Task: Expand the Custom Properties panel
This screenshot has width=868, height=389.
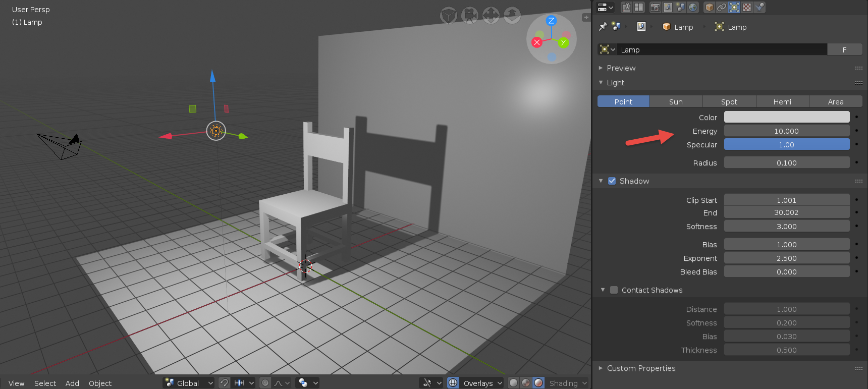Action: click(x=641, y=368)
